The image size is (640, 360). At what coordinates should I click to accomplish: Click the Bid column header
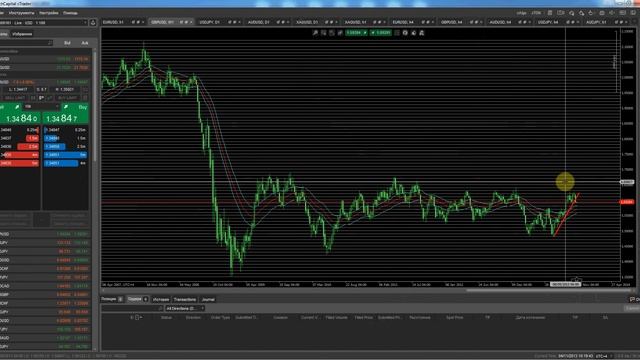[67, 43]
